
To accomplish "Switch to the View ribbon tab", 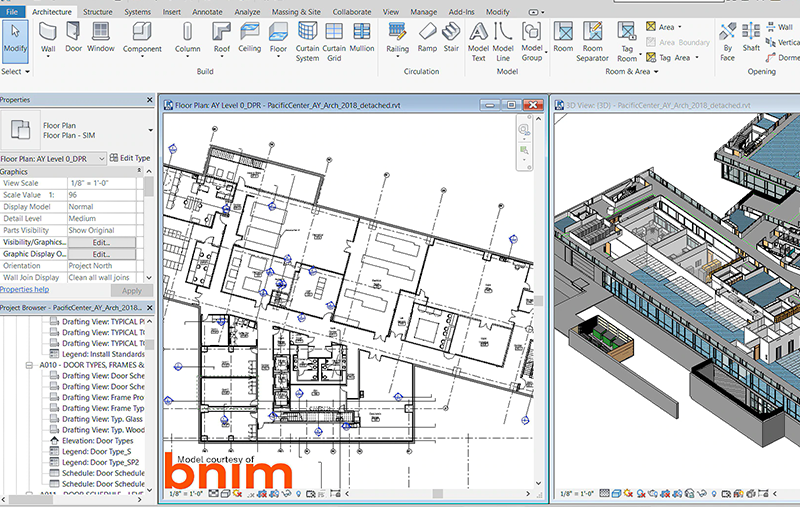I will (x=391, y=11).
